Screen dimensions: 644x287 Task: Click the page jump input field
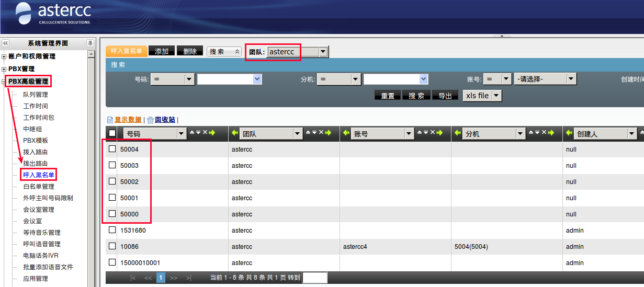click(x=314, y=278)
